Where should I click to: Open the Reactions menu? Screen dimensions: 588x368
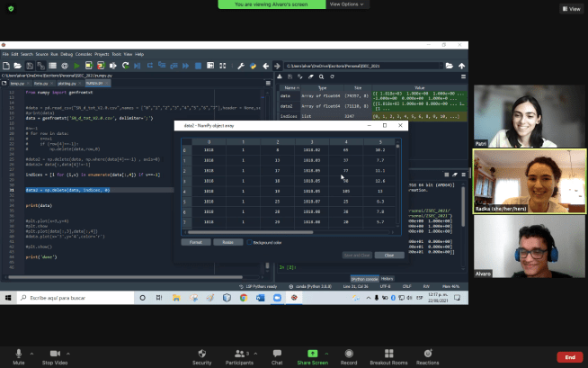[x=427, y=353]
